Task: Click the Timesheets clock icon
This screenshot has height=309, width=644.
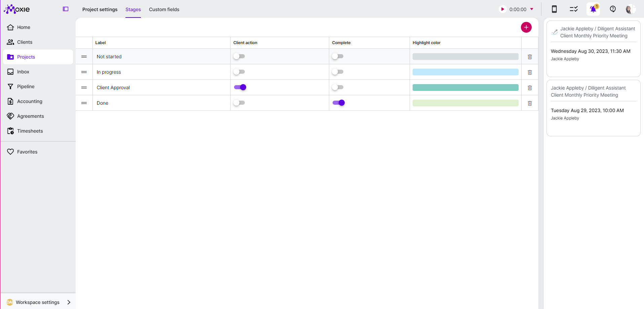Action: [10, 131]
